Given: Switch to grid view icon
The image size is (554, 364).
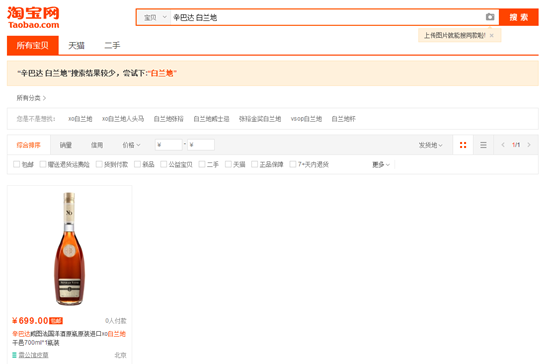Looking at the screenshot, I should coord(463,145).
